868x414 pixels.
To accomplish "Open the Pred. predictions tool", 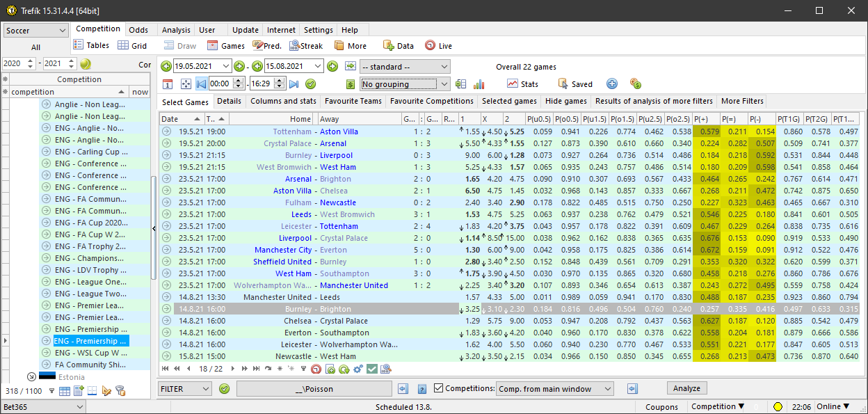I will pyautogui.click(x=266, y=46).
